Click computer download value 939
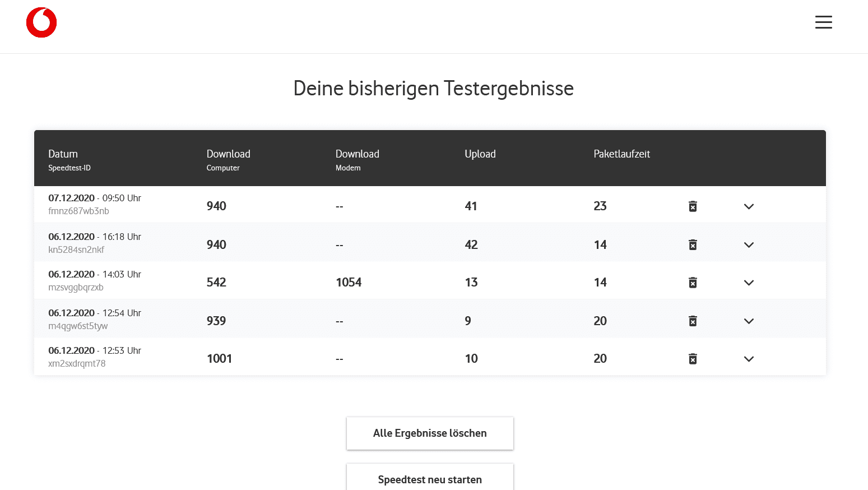Viewport: 868px width, 490px height. click(x=216, y=321)
